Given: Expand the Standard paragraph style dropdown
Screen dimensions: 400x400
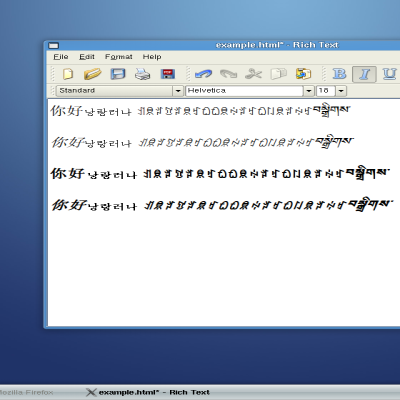Looking at the screenshot, I should (x=178, y=91).
